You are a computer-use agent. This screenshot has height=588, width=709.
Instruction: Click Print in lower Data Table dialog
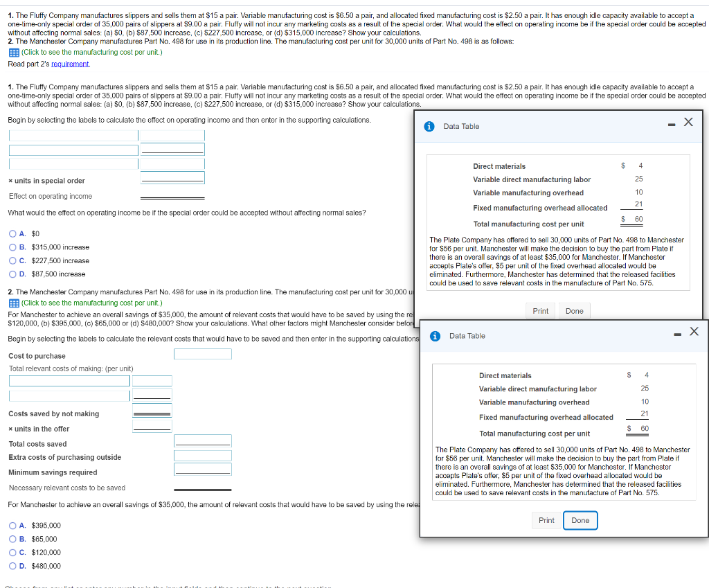tap(546, 521)
